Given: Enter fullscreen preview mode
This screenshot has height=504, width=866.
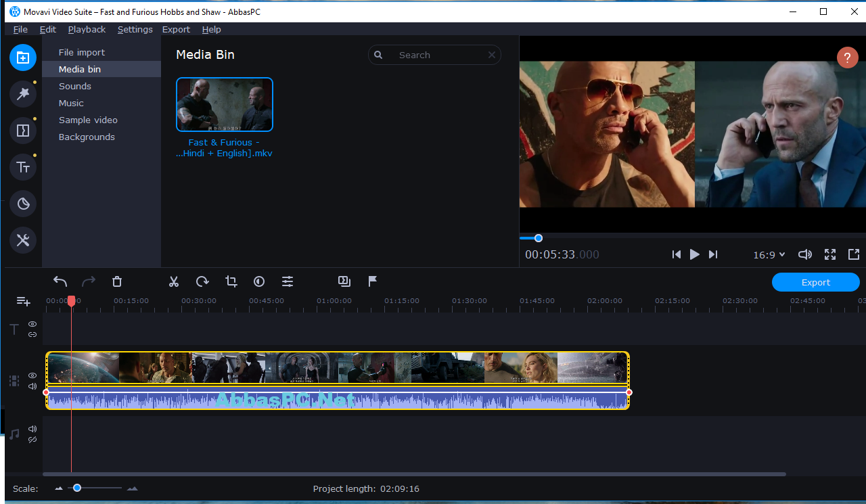Looking at the screenshot, I should point(830,254).
